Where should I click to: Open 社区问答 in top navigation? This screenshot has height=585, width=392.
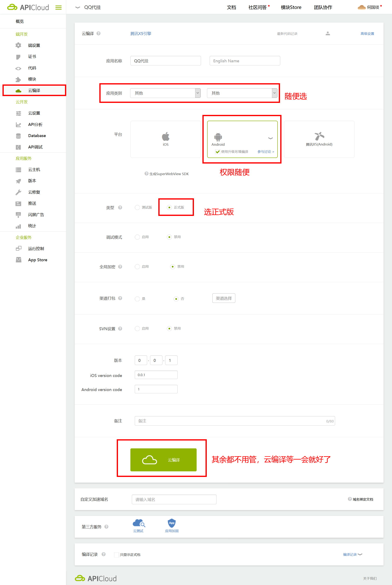pyautogui.click(x=257, y=7)
